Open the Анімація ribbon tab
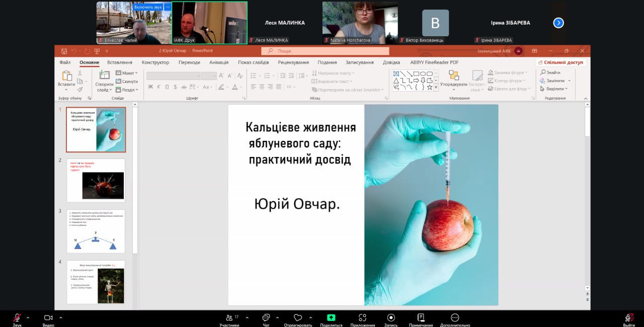This screenshot has width=644, height=327. [x=219, y=62]
